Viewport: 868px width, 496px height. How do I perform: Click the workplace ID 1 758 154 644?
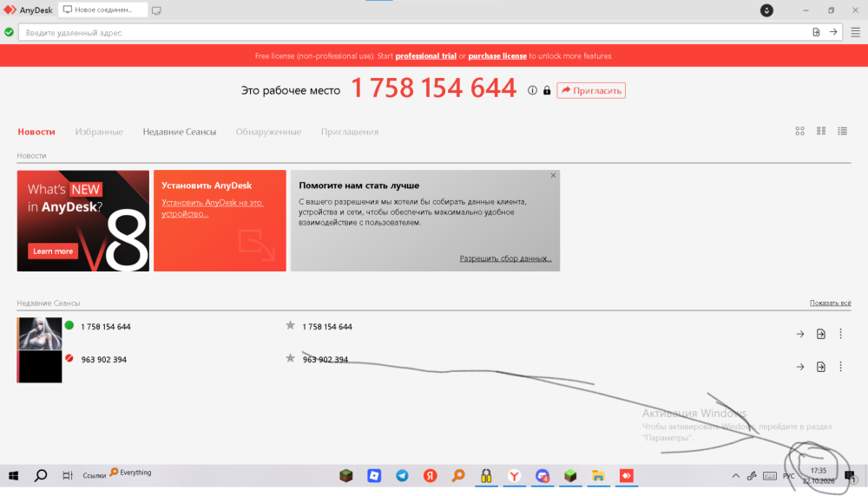[x=433, y=88]
